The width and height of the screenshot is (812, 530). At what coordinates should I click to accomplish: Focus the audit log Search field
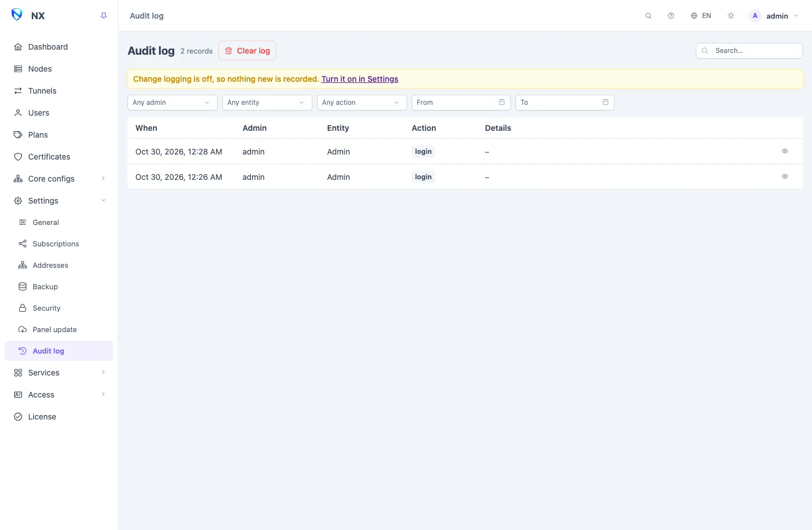coord(749,51)
